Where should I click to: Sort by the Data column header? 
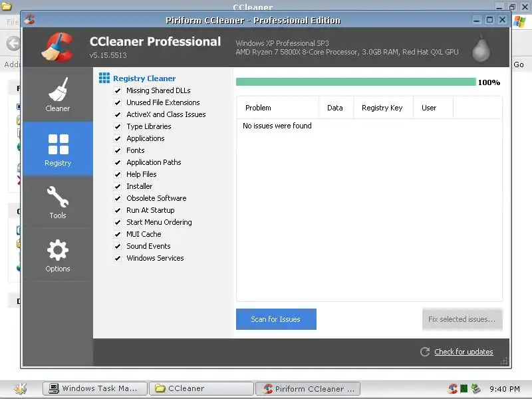336,108
